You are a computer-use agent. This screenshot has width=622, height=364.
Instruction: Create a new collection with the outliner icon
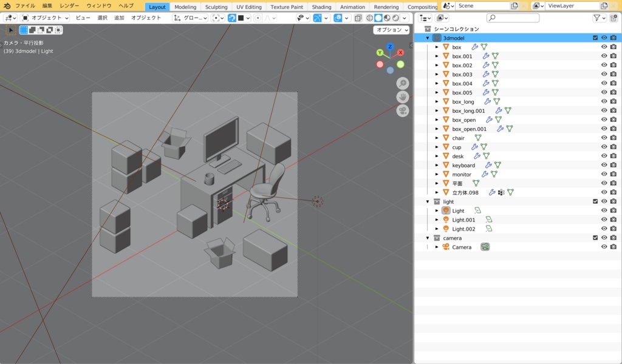[614, 17]
